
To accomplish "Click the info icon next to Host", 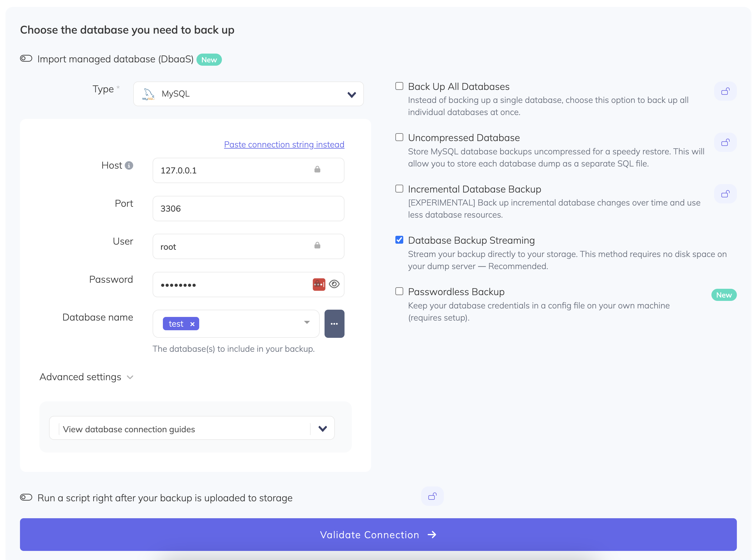I will click(x=129, y=165).
